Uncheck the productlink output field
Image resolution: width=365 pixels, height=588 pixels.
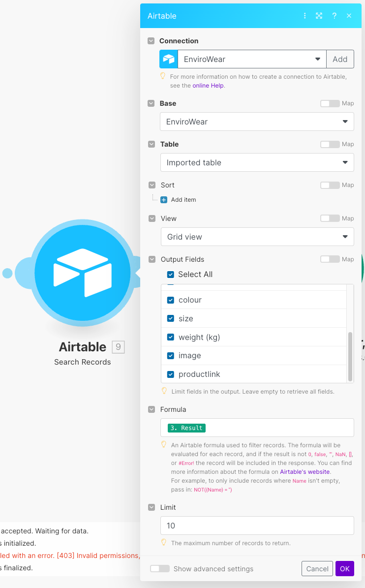pyautogui.click(x=171, y=374)
